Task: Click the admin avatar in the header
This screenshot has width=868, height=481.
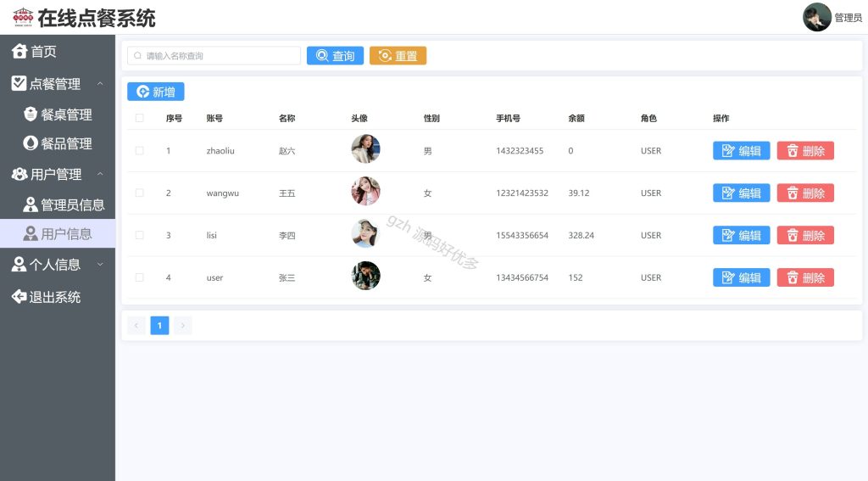Action: point(816,17)
